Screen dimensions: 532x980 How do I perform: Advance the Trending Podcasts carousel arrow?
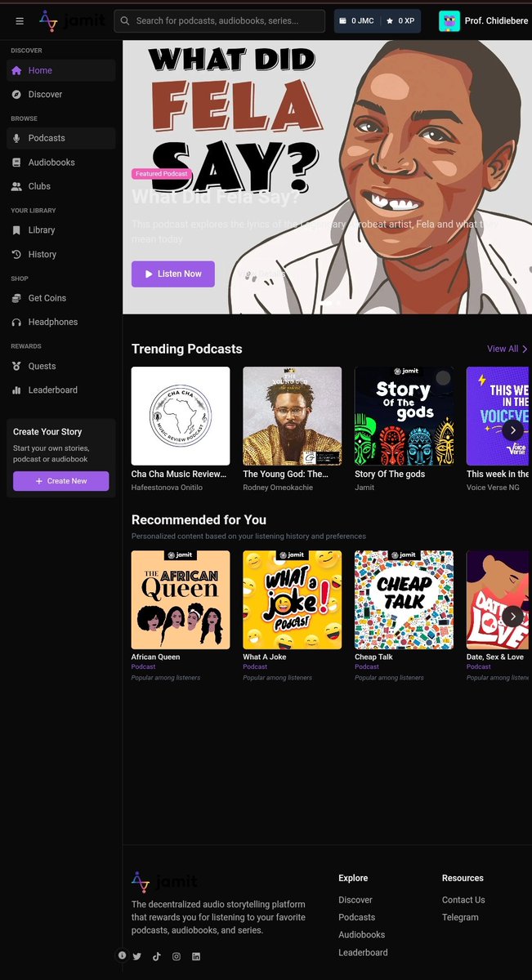tap(512, 430)
